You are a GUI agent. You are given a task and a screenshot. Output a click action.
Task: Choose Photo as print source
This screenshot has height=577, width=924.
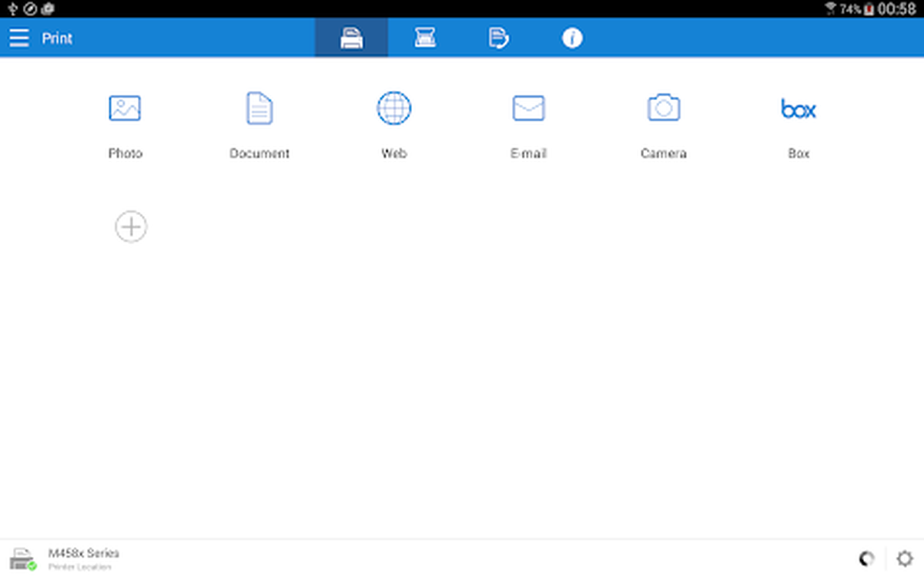point(125,125)
